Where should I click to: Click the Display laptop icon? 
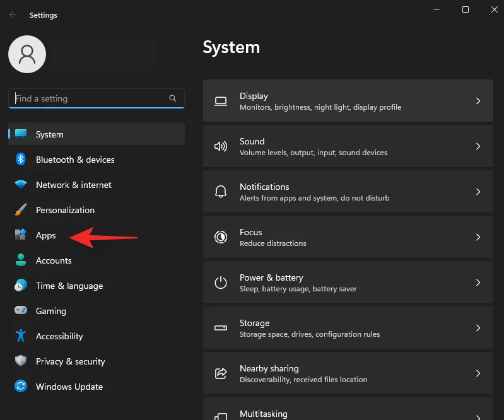coord(221,102)
